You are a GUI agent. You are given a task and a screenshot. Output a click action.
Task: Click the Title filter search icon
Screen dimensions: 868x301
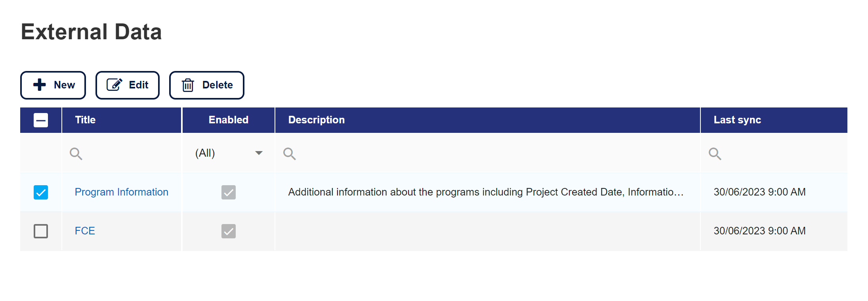76,153
